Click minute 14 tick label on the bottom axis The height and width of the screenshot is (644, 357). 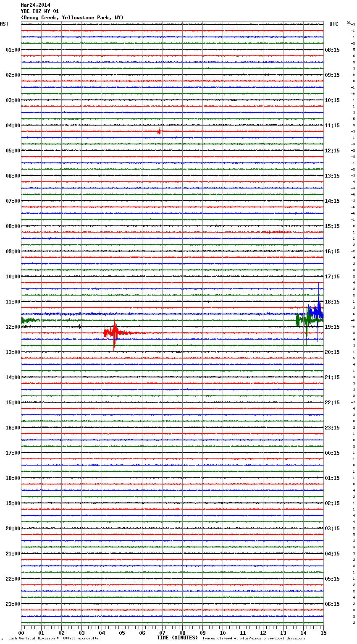pyautogui.click(x=303, y=633)
